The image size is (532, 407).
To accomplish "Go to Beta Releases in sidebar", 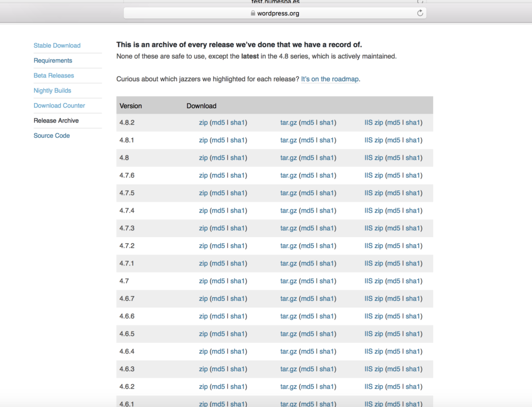I will (54, 76).
